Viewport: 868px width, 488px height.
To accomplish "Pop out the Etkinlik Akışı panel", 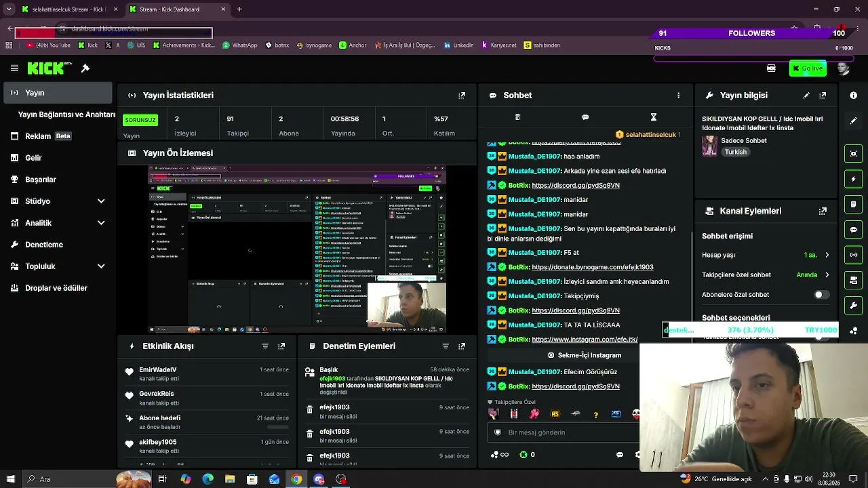I will coord(281,346).
